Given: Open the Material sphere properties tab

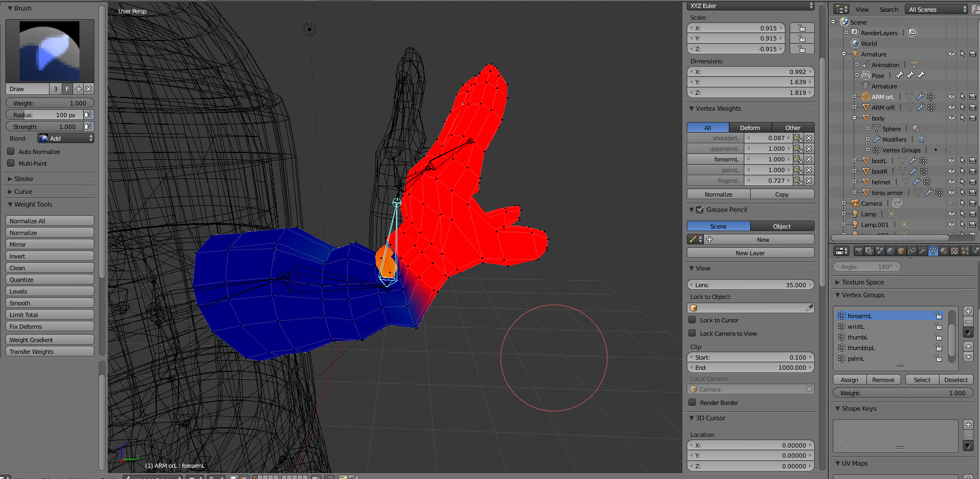Looking at the screenshot, I should pyautogui.click(x=944, y=251).
